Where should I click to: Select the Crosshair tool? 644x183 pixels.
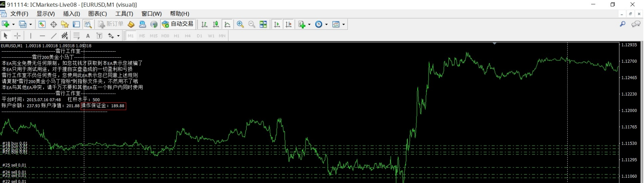pos(17,36)
